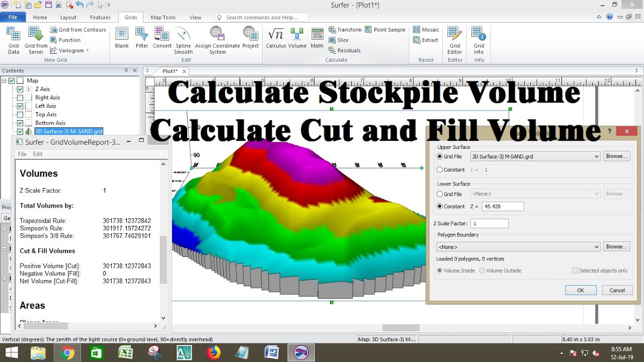Viewport: 644px width, 362px height.
Task: Open the Mosaic grid tool
Action: pyautogui.click(x=426, y=30)
